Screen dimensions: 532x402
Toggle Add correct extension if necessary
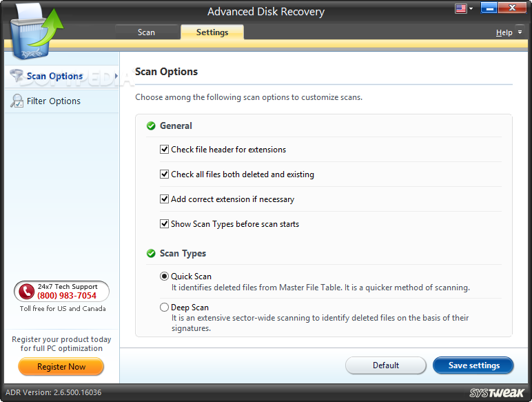point(164,199)
